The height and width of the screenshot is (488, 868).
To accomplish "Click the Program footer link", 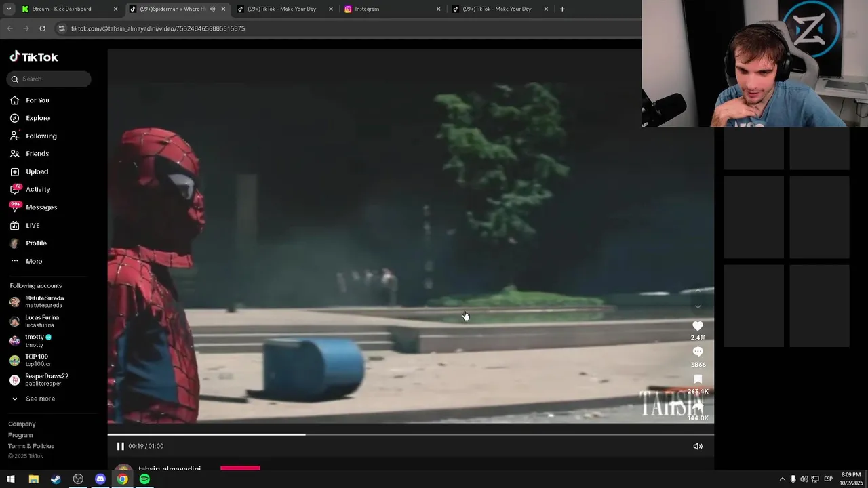I will (20, 435).
